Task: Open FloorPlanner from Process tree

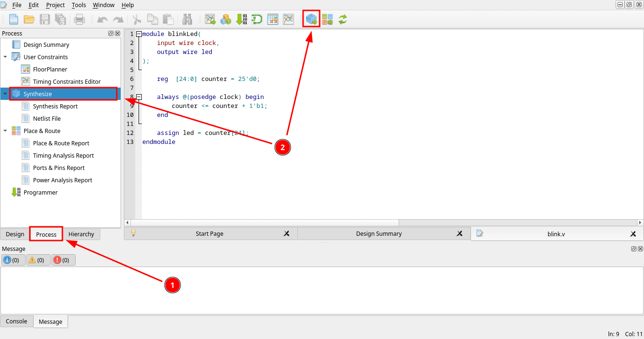Action: pos(50,69)
